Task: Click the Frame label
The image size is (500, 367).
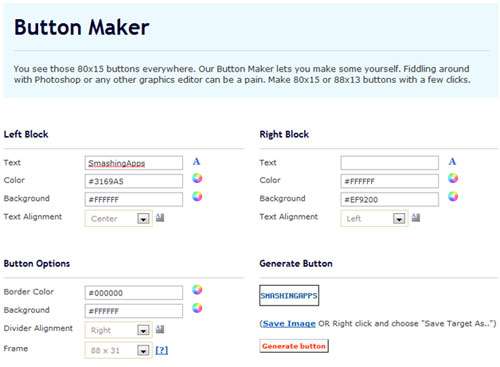Action: coord(16,349)
